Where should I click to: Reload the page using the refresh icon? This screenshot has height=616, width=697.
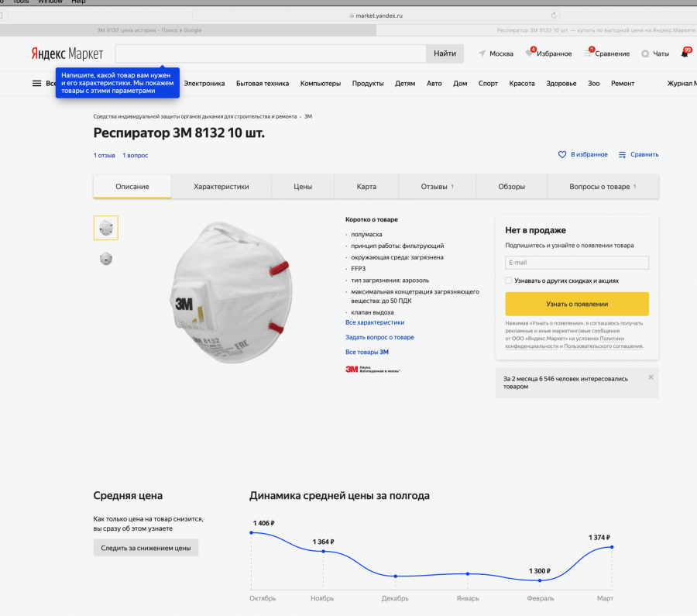554,15
